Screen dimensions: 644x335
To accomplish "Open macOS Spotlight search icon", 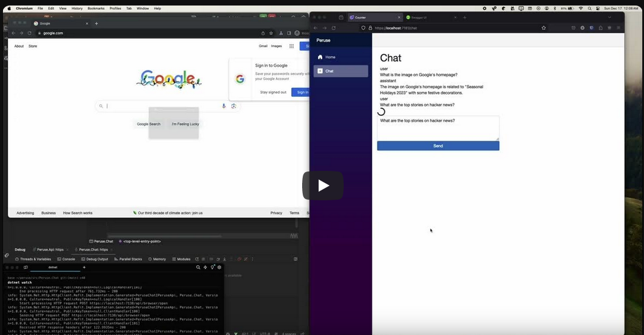I will click(590, 8).
